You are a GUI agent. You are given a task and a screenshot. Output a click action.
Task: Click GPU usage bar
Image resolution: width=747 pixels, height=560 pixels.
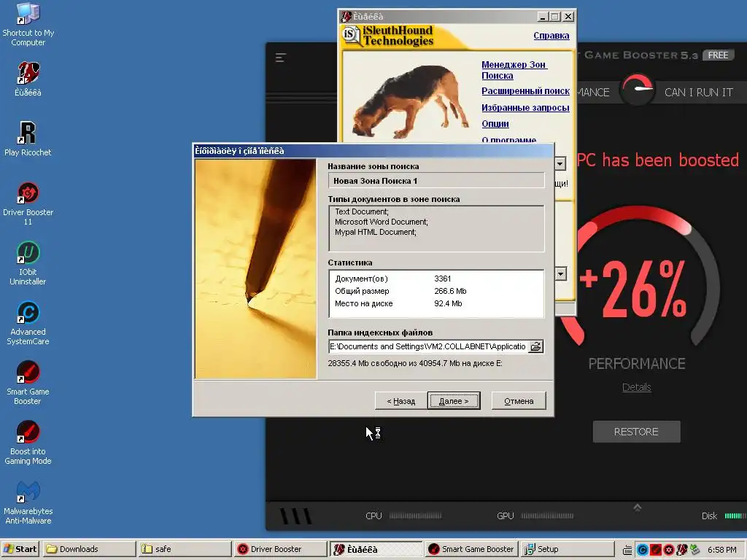coord(547,516)
